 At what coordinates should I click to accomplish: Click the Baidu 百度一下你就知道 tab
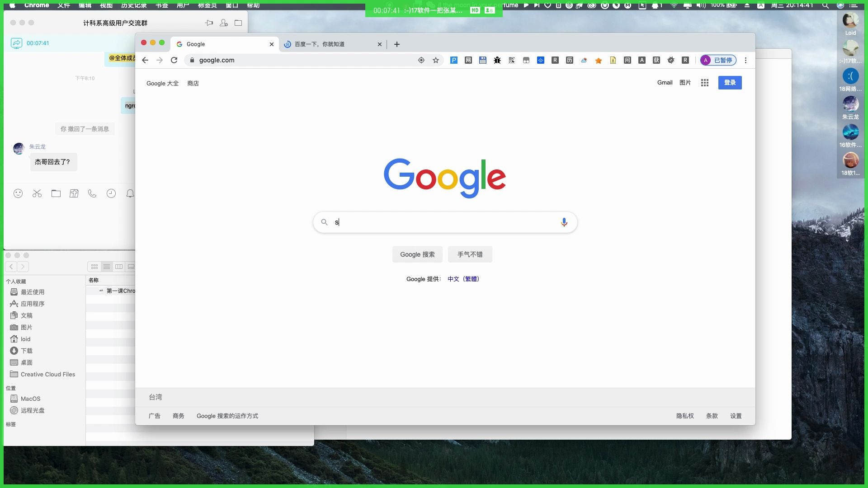[330, 43]
